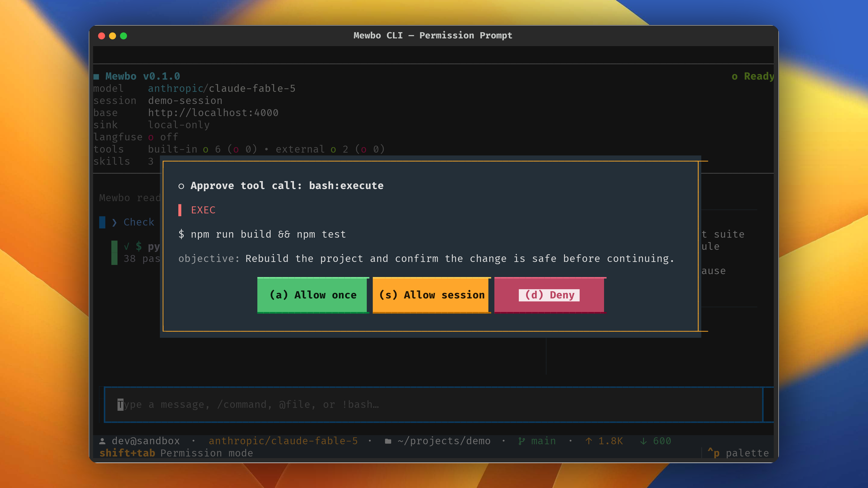
Task: Click the base URL http://localhost:4000
Action: pyautogui.click(x=213, y=113)
